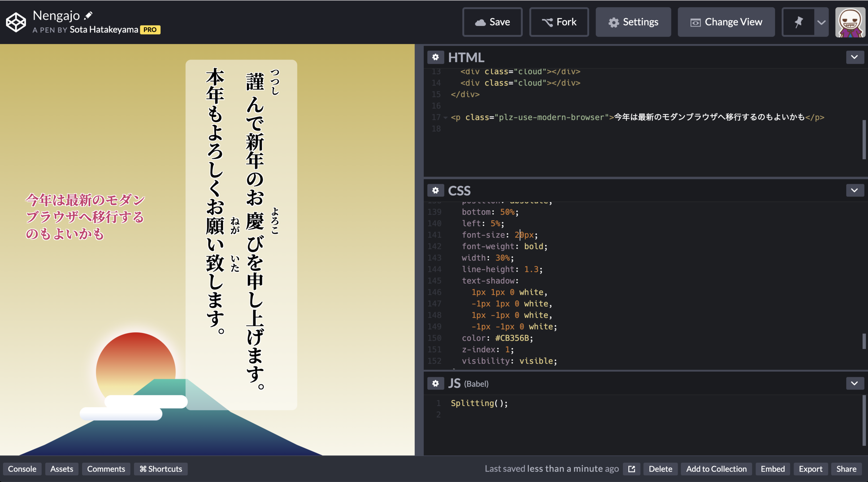Open CSS editor settings gear
Image resolution: width=868 pixels, height=482 pixels.
435,191
